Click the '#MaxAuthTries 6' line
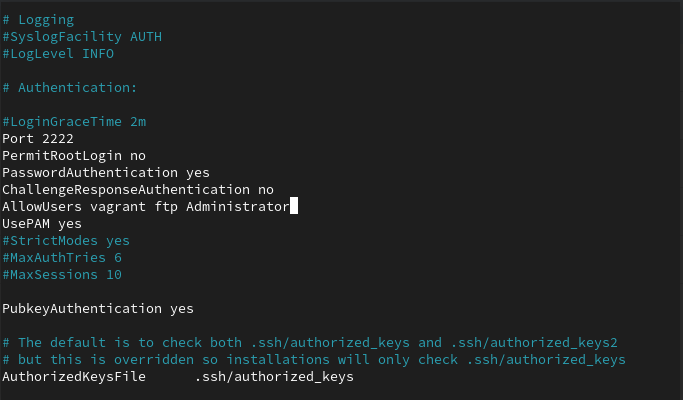The width and height of the screenshot is (683, 400). tap(62, 258)
